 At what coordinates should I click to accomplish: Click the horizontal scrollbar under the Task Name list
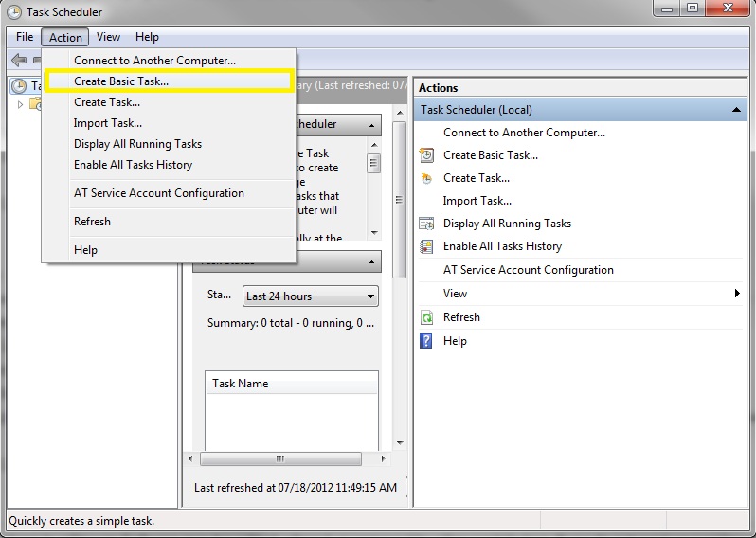click(x=280, y=458)
